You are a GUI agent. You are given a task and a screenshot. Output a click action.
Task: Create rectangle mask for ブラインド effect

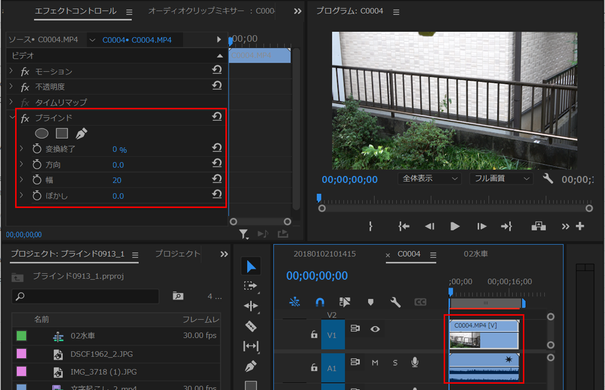click(62, 133)
